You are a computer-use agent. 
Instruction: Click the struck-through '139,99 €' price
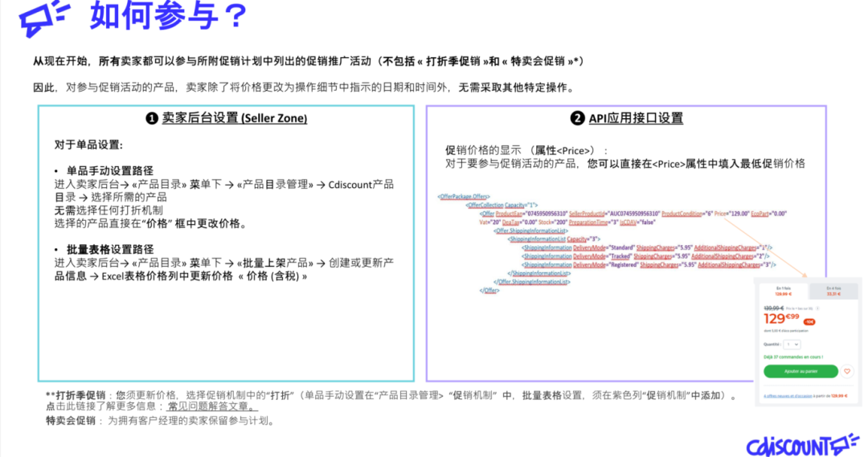pos(774,308)
